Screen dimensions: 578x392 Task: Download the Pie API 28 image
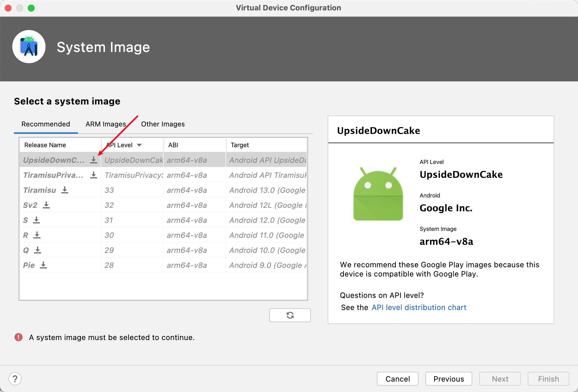pyautogui.click(x=43, y=265)
